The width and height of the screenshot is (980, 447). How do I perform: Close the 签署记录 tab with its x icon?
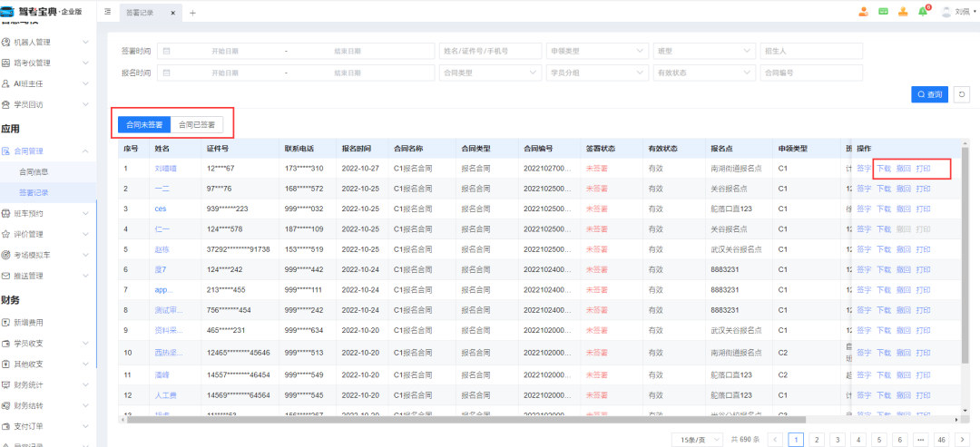coord(171,13)
